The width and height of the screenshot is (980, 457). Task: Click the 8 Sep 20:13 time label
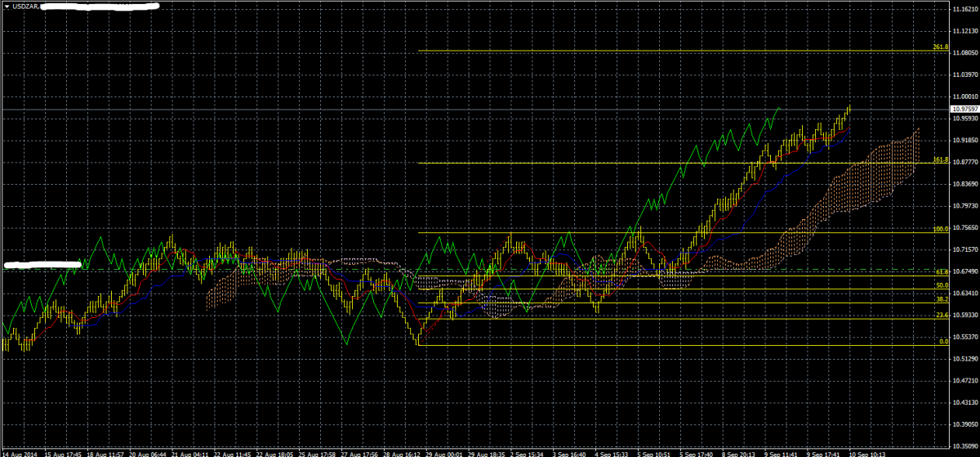[739, 453]
